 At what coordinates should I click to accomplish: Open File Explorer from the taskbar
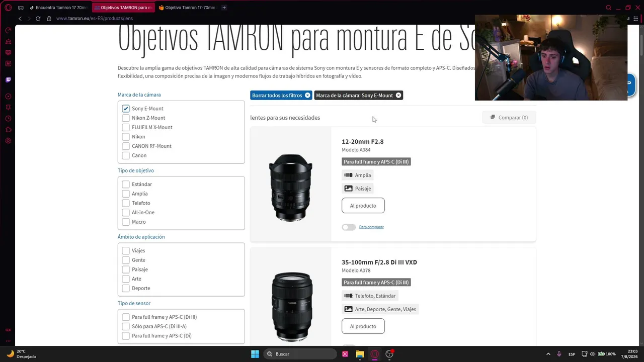click(x=360, y=354)
